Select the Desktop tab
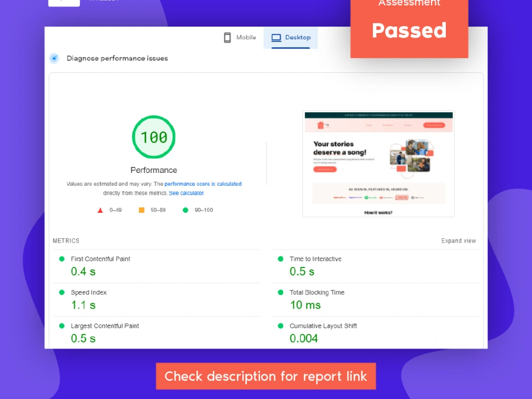Image resolution: width=532 pixels, height=399 pixels. coord(291,38)
